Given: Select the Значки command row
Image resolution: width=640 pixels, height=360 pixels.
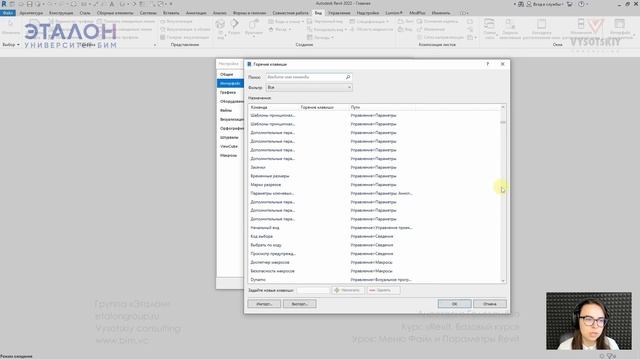Looking at the screenshot, I should 374,167.
